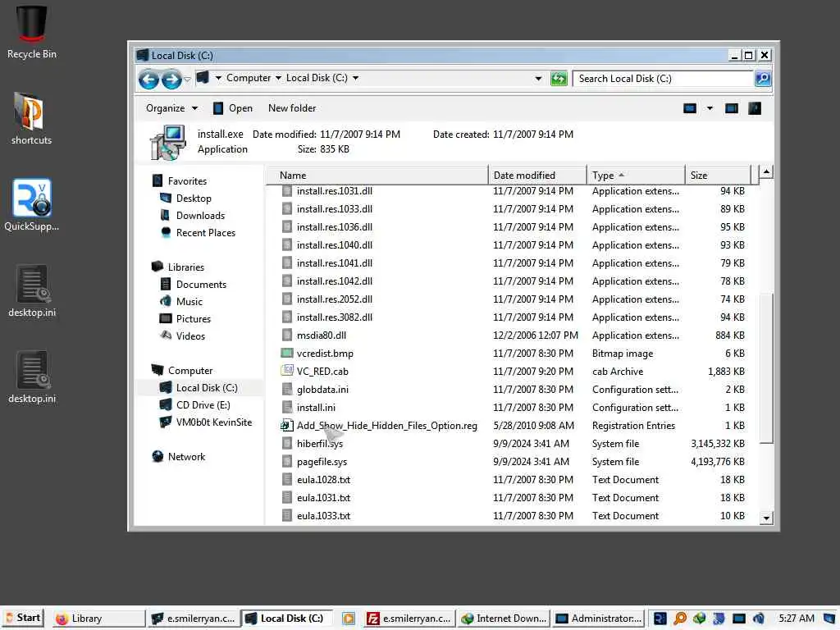This screenshot has width=840, height=630.
Task: Select CD Drive (E:) in navigation pane
Action: point(203,405)
